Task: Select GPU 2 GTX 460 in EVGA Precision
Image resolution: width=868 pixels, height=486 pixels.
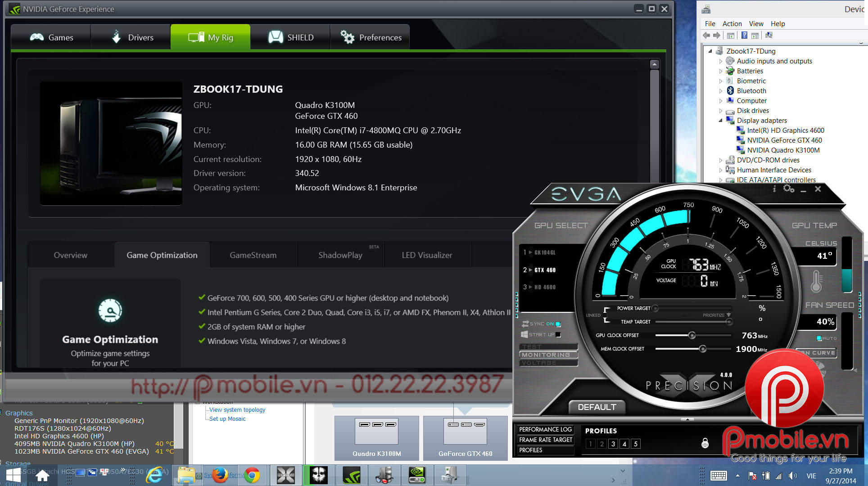Action: [x=540, y=270]
